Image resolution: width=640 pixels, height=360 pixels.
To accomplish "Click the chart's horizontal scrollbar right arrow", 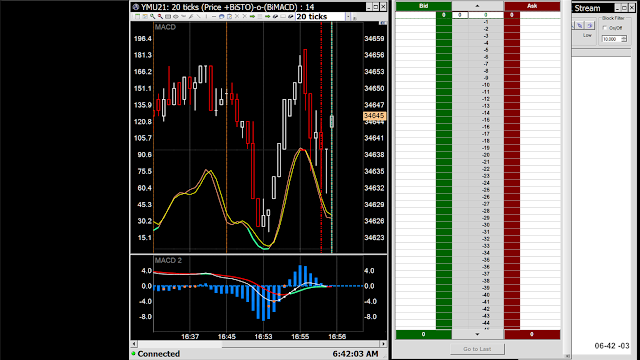I will point(383,344).
